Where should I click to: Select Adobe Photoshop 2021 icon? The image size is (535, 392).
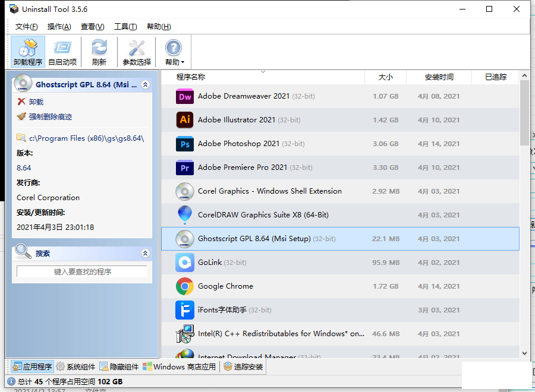pyautogui.click(x=185, y=144)
